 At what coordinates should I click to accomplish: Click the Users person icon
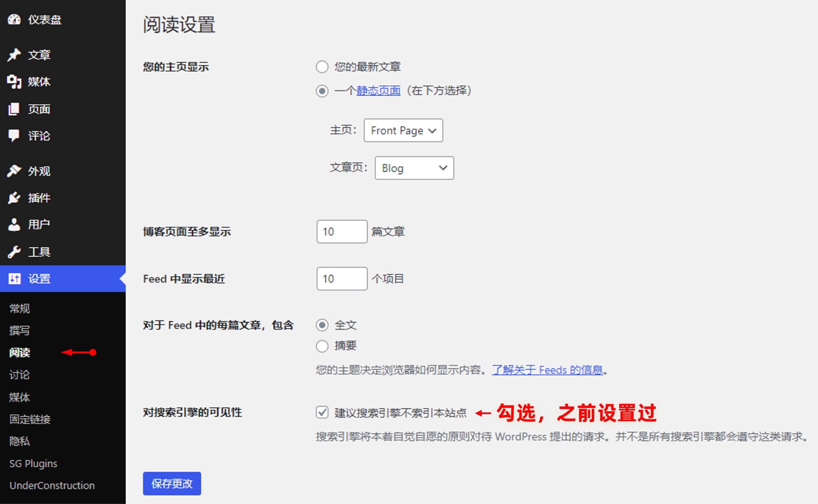14,225
